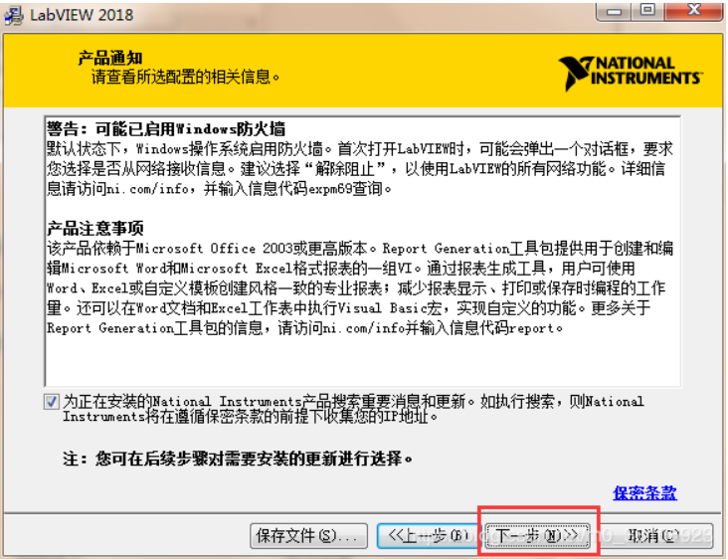Click the Next (下一步) button
Screen dimensions: 728x560
pos(537,536)
